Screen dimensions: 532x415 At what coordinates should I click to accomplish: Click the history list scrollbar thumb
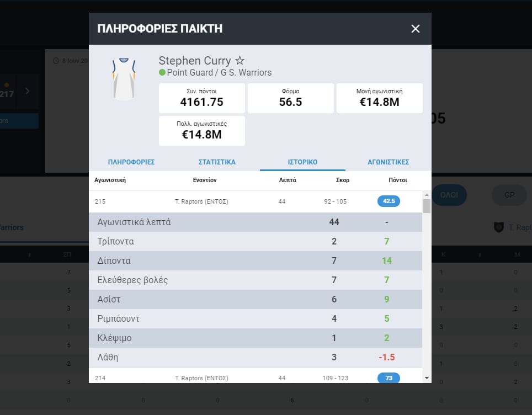(427, 206)
